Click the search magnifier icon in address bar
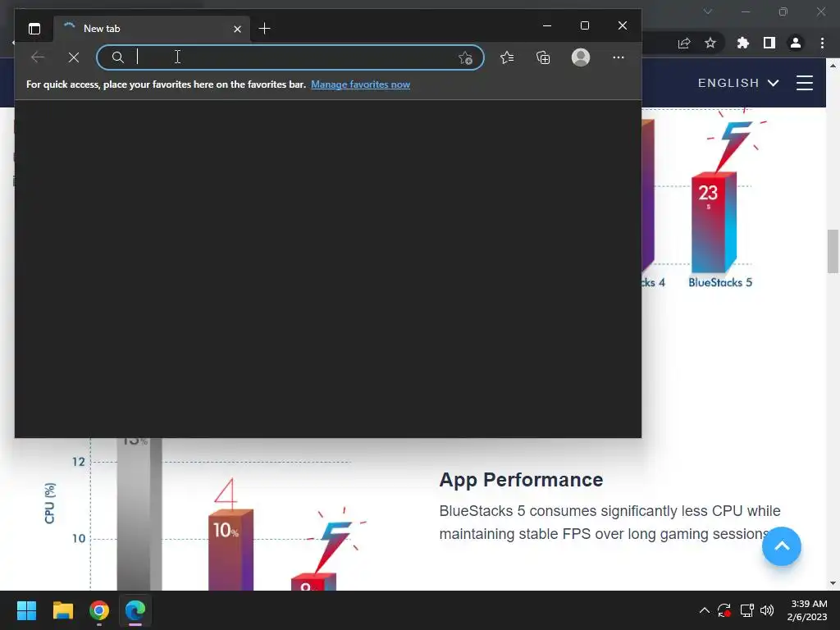 click(x=118, y=57)
